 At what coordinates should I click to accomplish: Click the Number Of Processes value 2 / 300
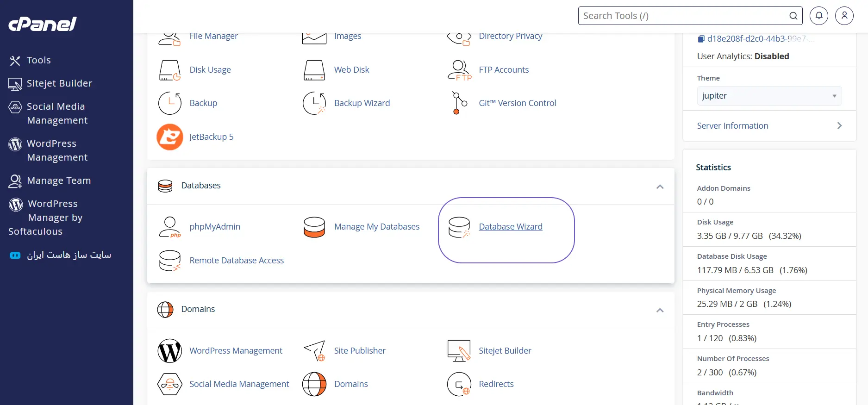[x=710, y=373]
